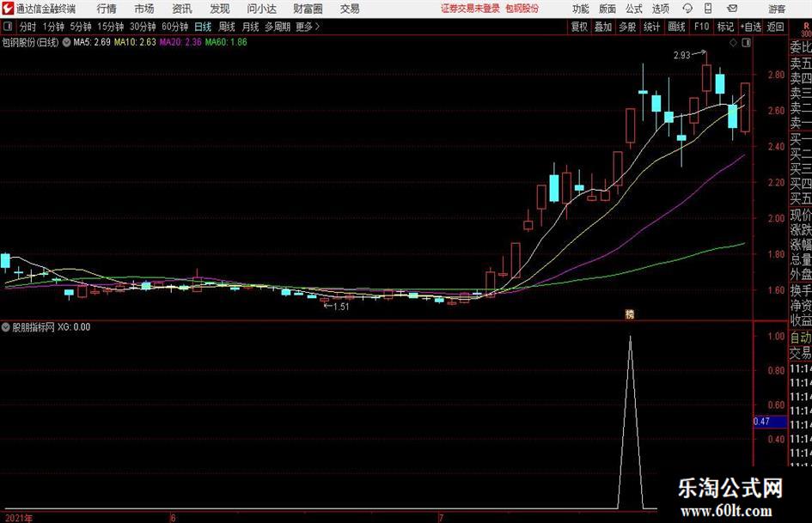Viewport: 812px width, 523px height.
Task: Toggle the side panel icon next to diamond
Action: coord(746,43)
